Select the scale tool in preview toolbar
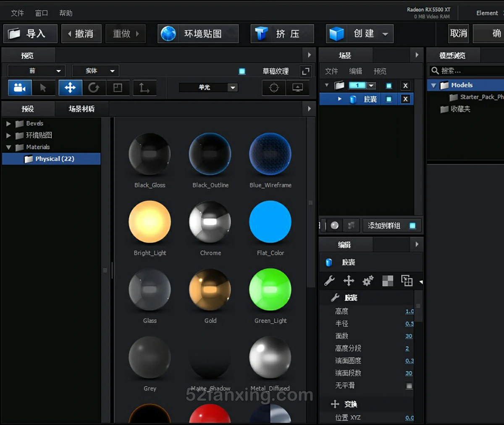Viewport: 504px width, 425px height. click(118, 87)
